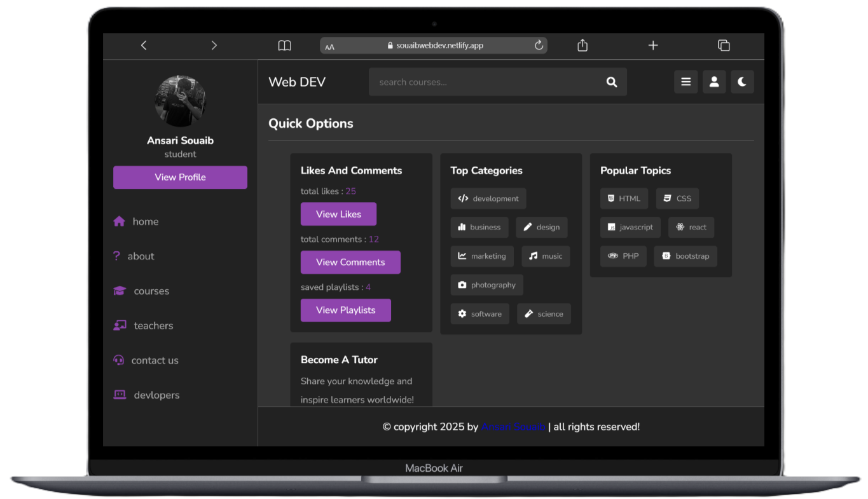Viewport: 868px width, 499px height.
Task: Open the browser share icon
Action: pyautogui.click(x=582, y=45)
